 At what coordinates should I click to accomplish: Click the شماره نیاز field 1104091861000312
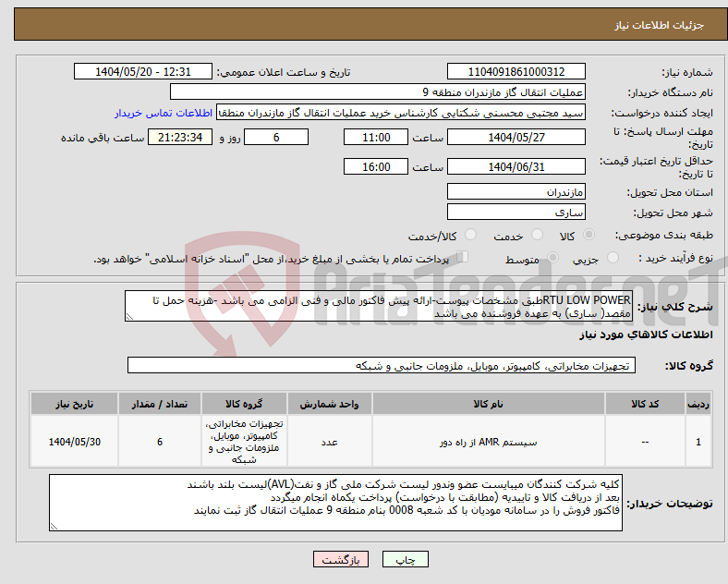[x=516, y=71]
